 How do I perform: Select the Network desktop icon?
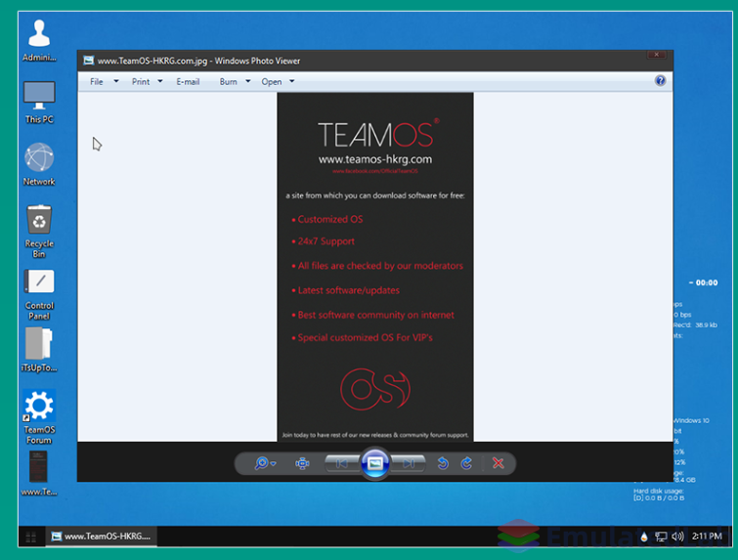coord(39,164)
